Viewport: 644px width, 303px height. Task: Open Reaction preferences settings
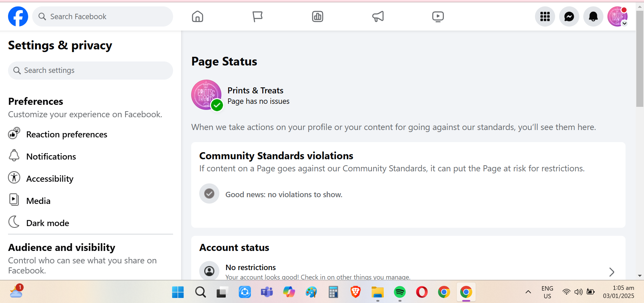click(x=66, y=134)
